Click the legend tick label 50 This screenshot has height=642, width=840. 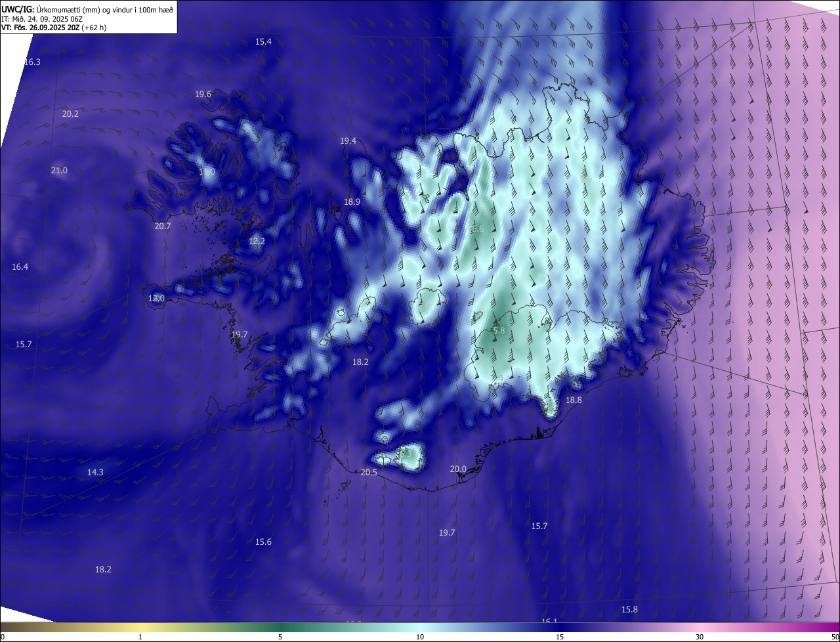[x=835, y=637]
